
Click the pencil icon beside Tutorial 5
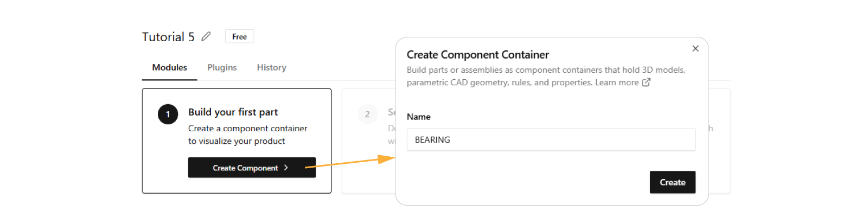(x=206, y=36)
